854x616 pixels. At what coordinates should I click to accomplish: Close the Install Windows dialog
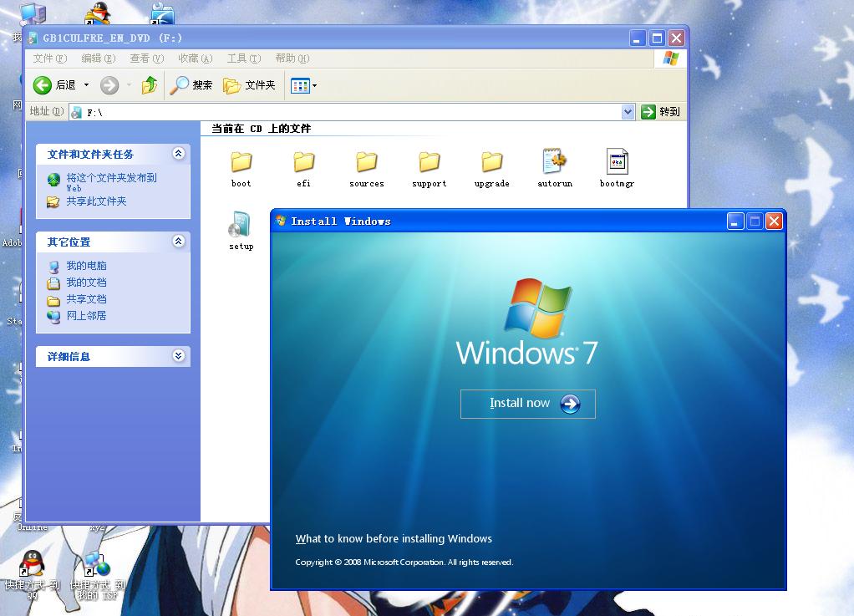774,221
